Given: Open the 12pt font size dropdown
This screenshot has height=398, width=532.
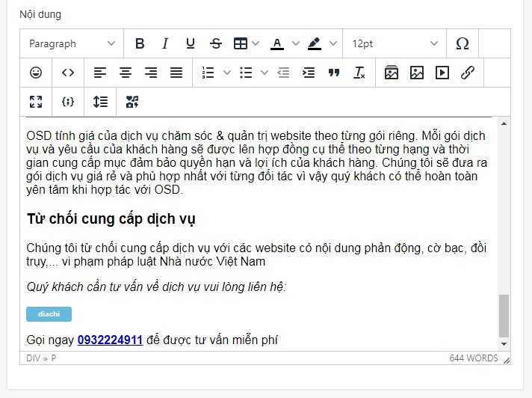Looking at the screenshot, I should click(395, 43).
